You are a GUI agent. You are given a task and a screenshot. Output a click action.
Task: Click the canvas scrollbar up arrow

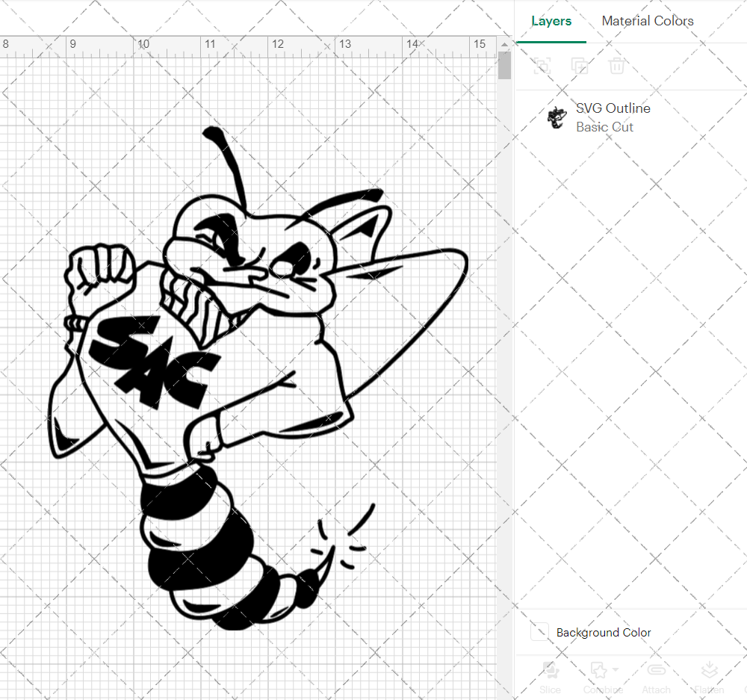pos(504,44)
